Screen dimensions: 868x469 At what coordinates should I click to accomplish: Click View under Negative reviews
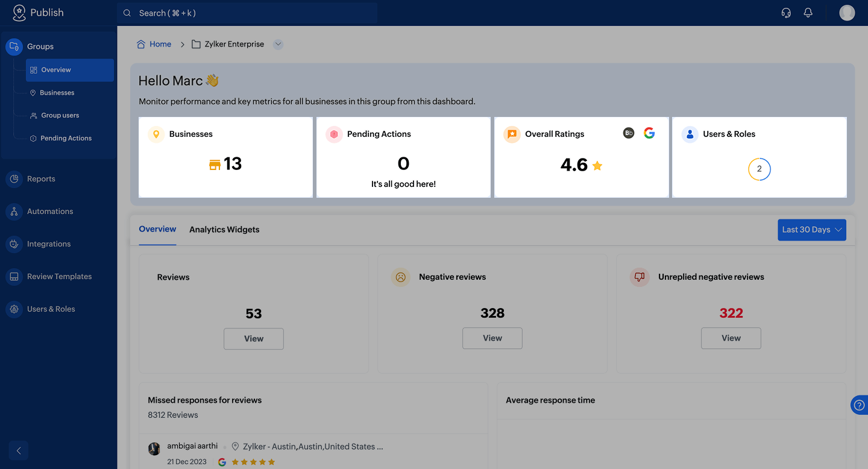492,338
